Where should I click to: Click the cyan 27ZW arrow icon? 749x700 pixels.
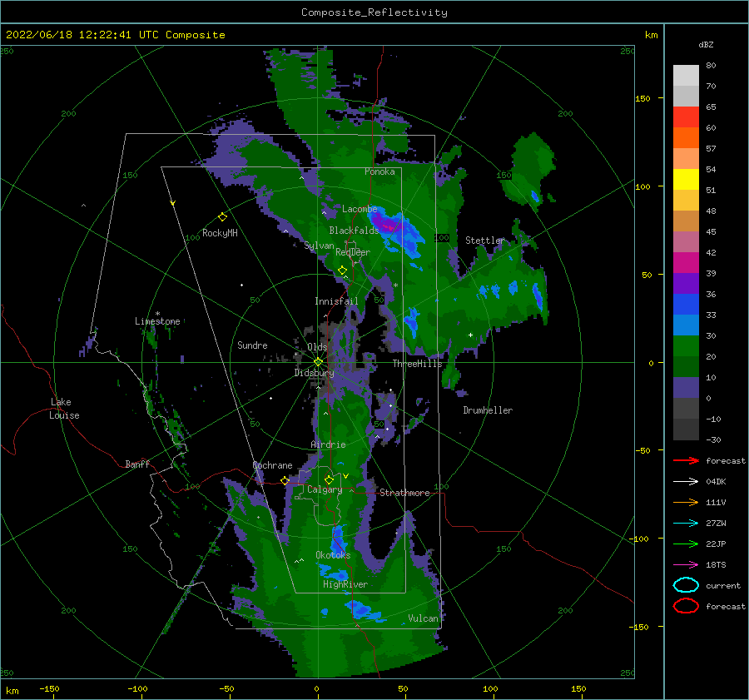coord(686,524)
